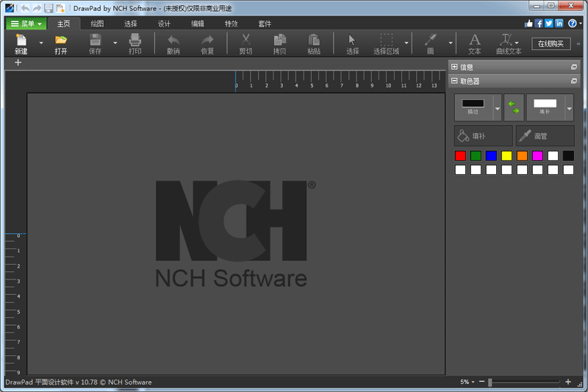Pop out the 信息 panel with float icon
Image resolution: width=588 pixels, height=392 pixels.
(x=574, y=67)
